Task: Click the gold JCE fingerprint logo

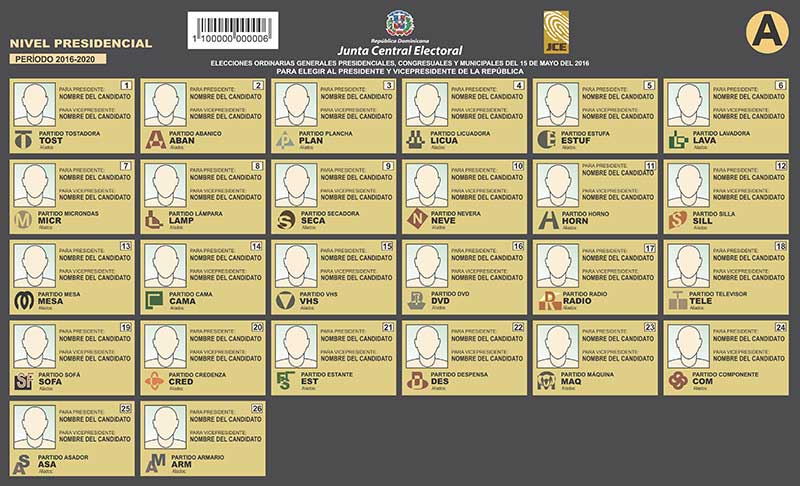Action: (556, 32)
